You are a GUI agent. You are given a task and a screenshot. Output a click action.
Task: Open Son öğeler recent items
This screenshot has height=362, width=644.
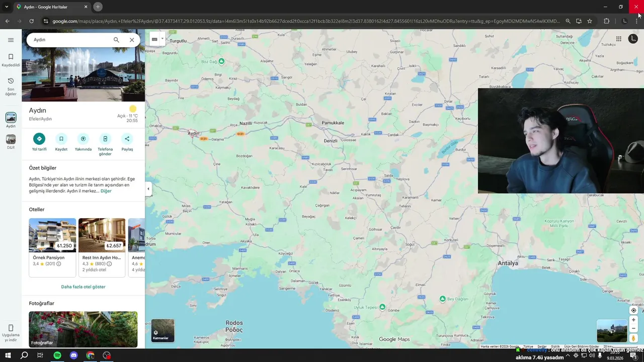click(11, 86)
